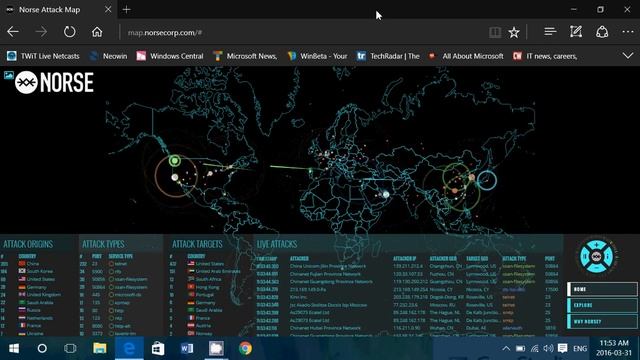Select United Kingdom in Attack Origins
Image resolution: width=640 pixels, height=360 pixels.
click(40, 294)
